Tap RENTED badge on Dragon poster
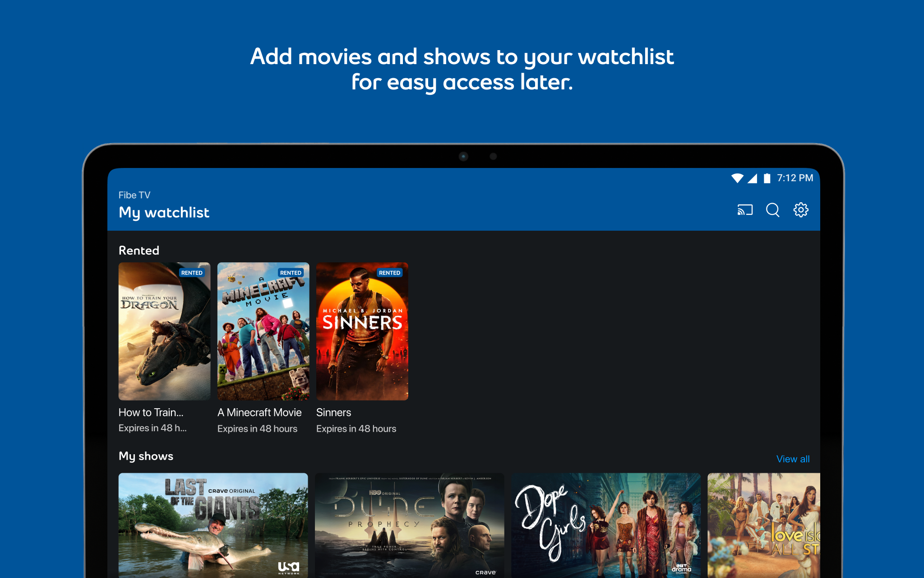 192,273
